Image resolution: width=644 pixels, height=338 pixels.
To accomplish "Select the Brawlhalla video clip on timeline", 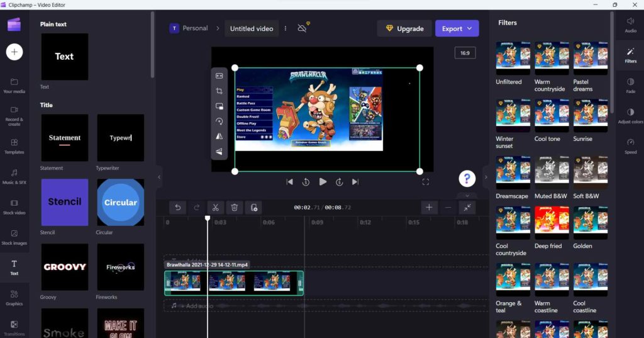I will click(x=234, y=283).
